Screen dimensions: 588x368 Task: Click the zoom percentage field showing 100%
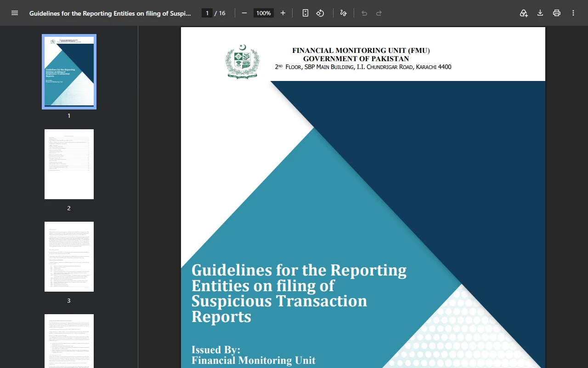pyautogui.click(x=264, y=13)
